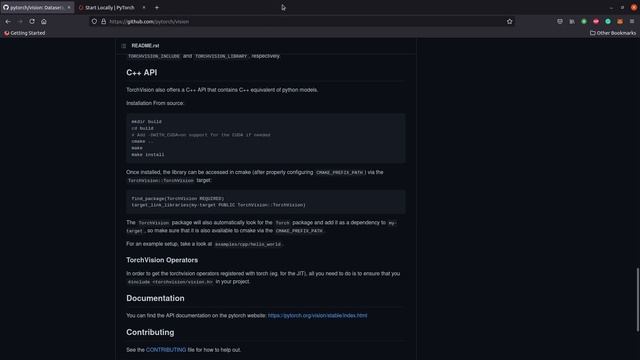Close the pytorch/vision tab

click(x=69, y=7)
